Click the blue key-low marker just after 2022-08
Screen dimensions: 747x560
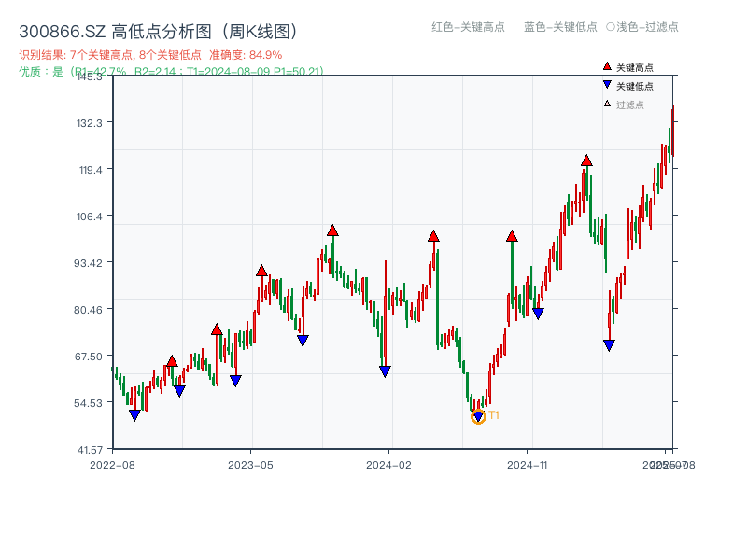[134, 415]
